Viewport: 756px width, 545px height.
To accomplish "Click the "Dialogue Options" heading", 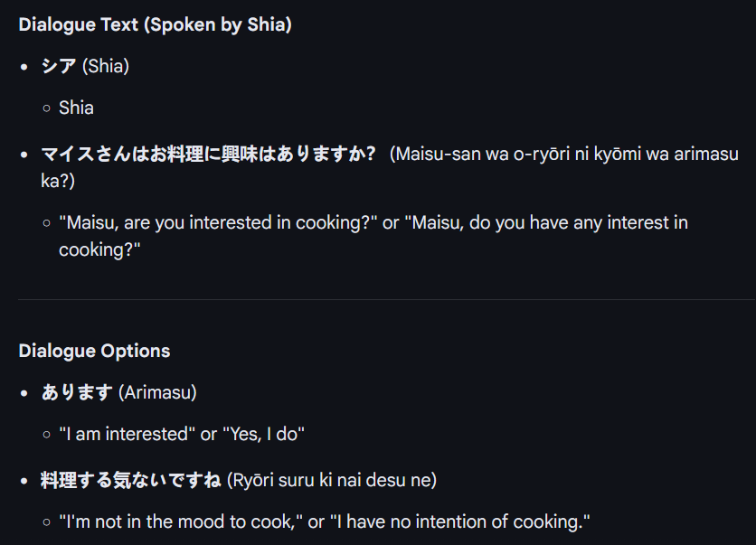I will 94,351.
